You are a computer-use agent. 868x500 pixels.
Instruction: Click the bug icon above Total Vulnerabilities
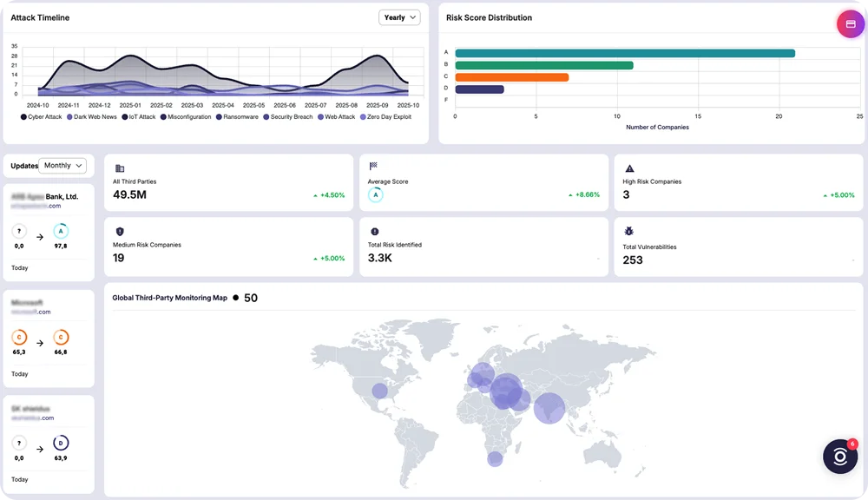[x=628, y=232]
